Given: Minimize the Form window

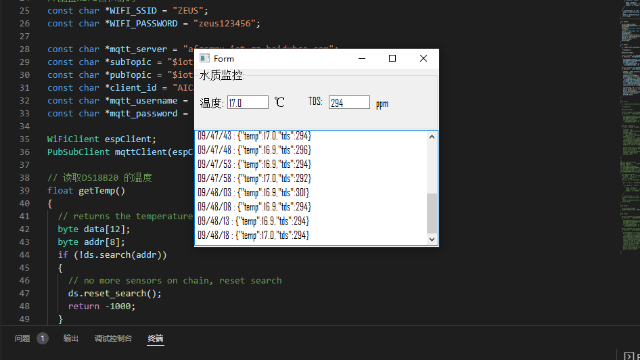Looking at the screenshot, I should (362, 58).
